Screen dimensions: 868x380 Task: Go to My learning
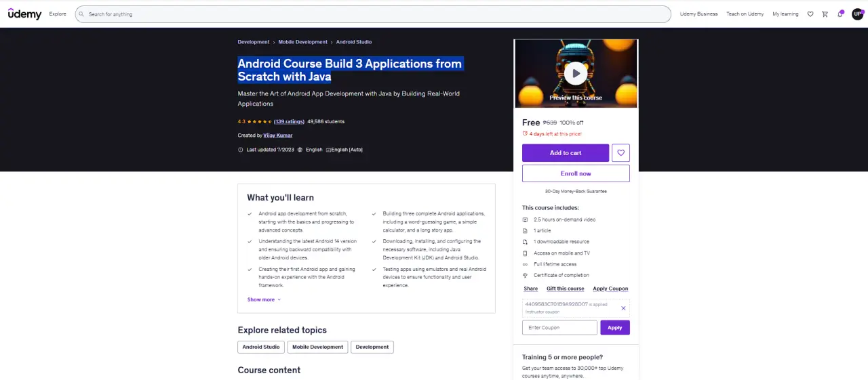[785, 14]
